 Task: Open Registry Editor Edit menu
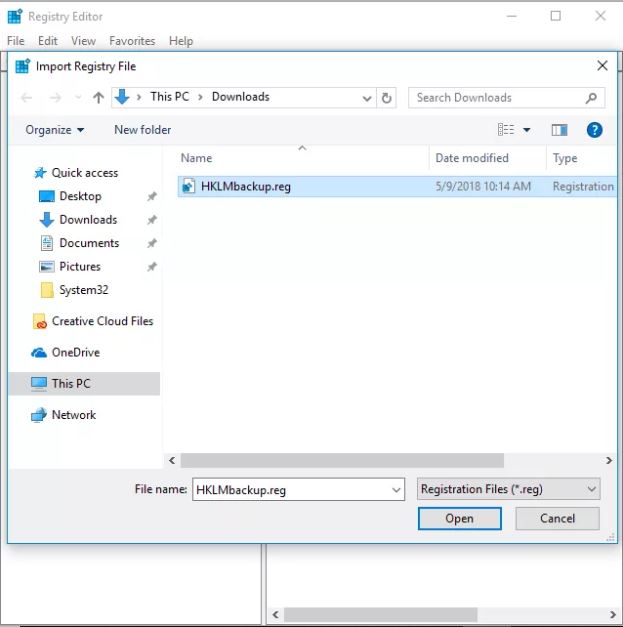[48, 41]
